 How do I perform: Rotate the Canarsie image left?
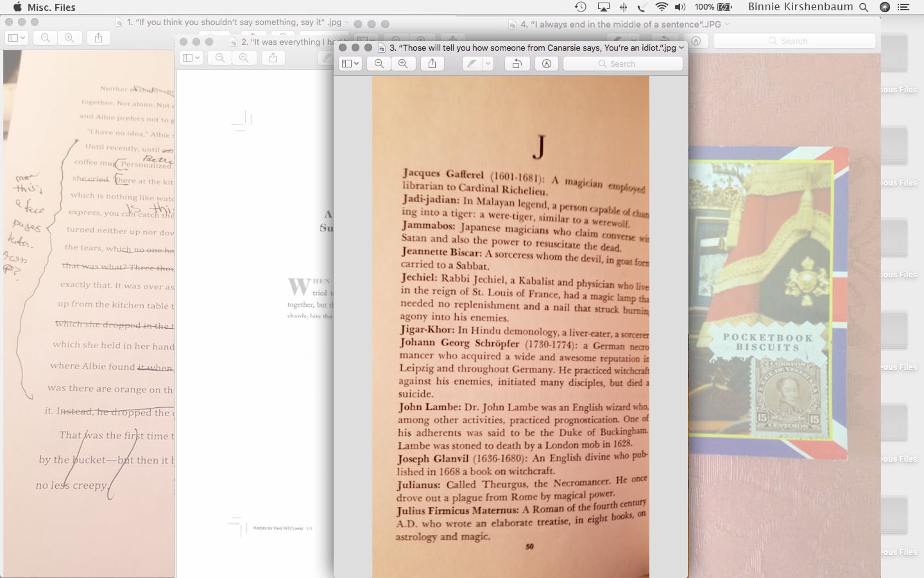517,64
